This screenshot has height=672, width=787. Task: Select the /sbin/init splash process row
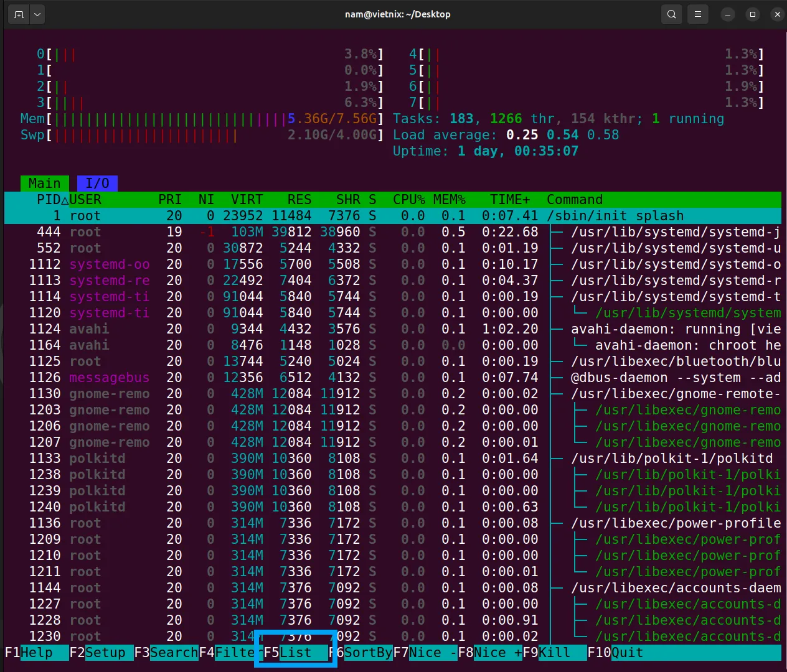point(393,216)
